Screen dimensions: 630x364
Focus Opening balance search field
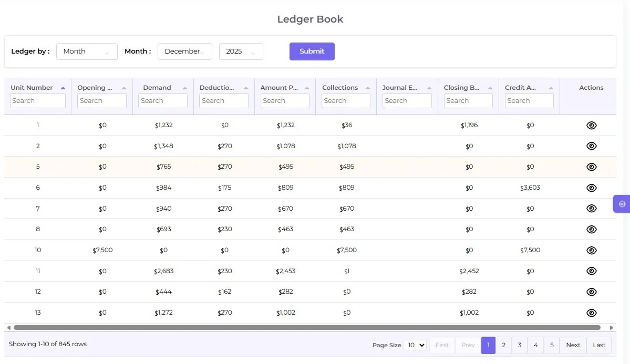pyautogui.click(x=101, y=101)
